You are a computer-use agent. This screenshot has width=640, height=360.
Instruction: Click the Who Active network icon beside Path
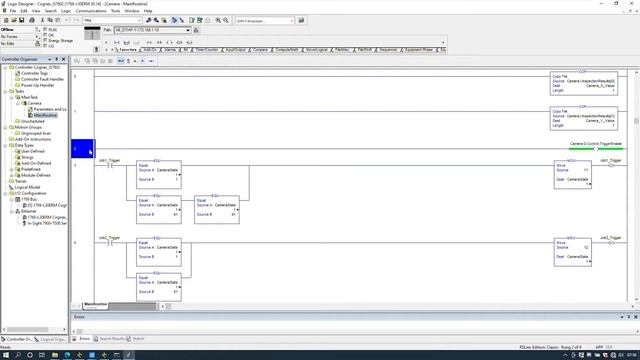tap(196, 30)
